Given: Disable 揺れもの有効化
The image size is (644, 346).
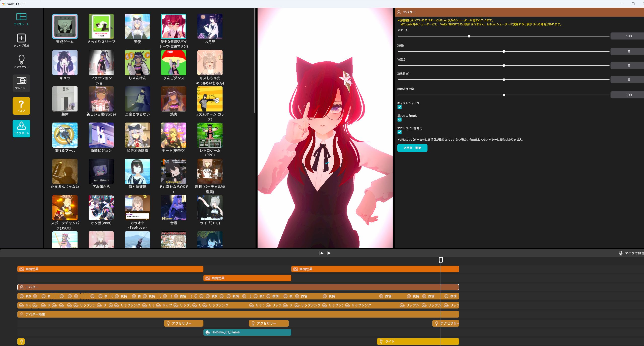Looking at the screenshot, I should click(x=399, y=120).
